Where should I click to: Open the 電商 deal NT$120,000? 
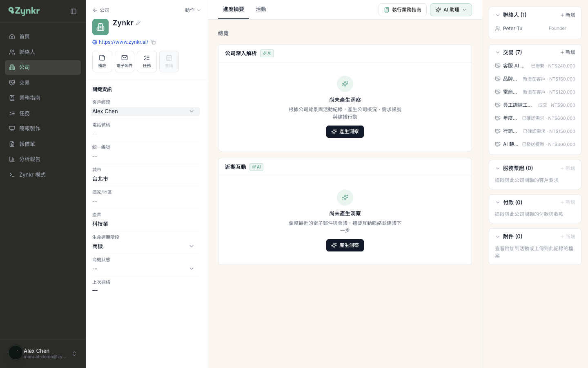[535, 92]
